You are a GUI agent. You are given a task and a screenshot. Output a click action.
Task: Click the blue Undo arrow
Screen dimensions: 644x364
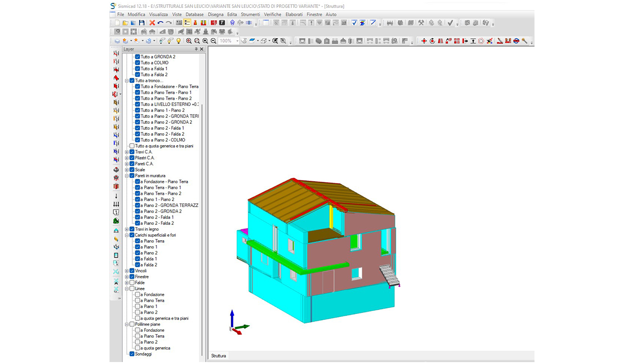click(x=161, y=23)
